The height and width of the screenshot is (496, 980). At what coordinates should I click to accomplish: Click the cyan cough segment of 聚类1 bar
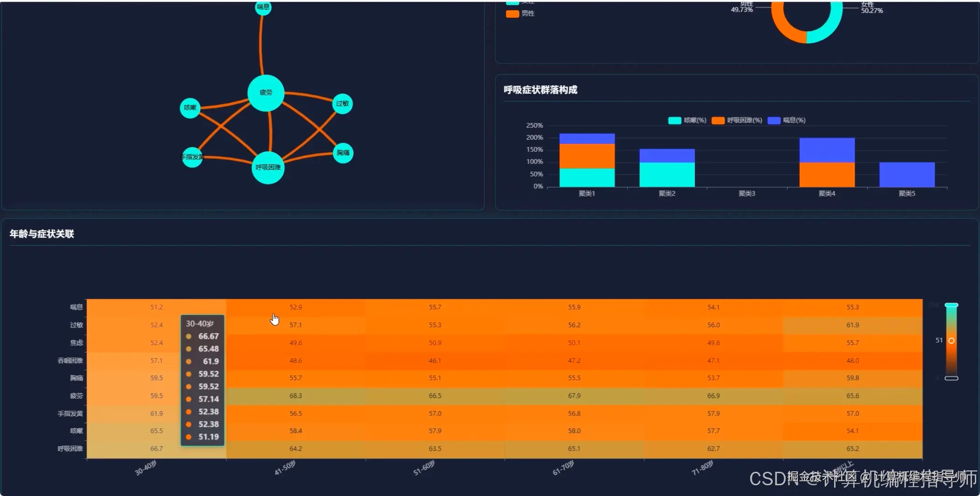tap(587, 177)
